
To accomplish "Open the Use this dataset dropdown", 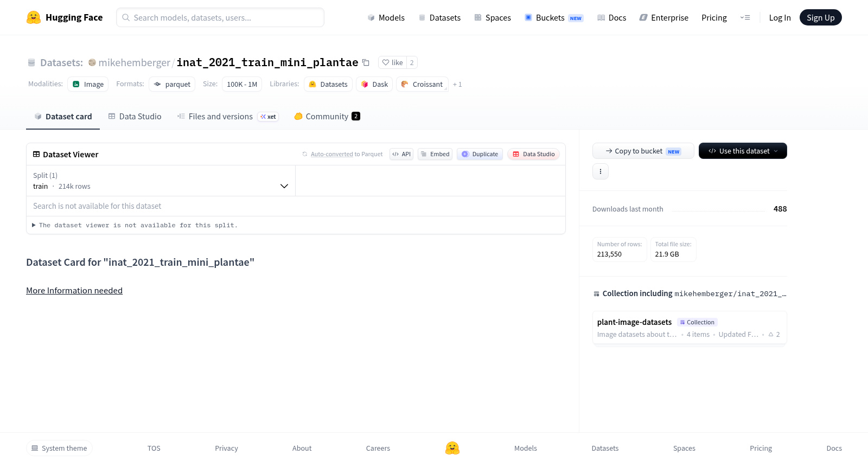I will click(x=743, y=151).
